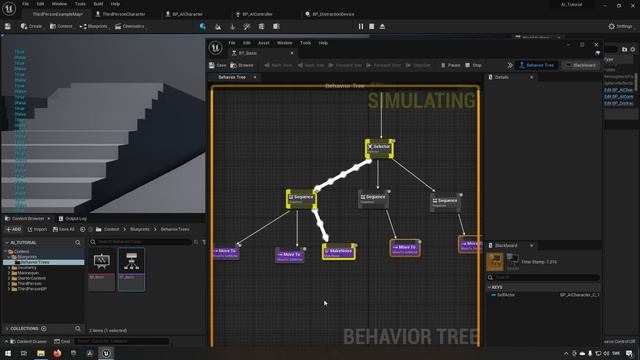Click the main editor save icon

[x=8, y=27]
